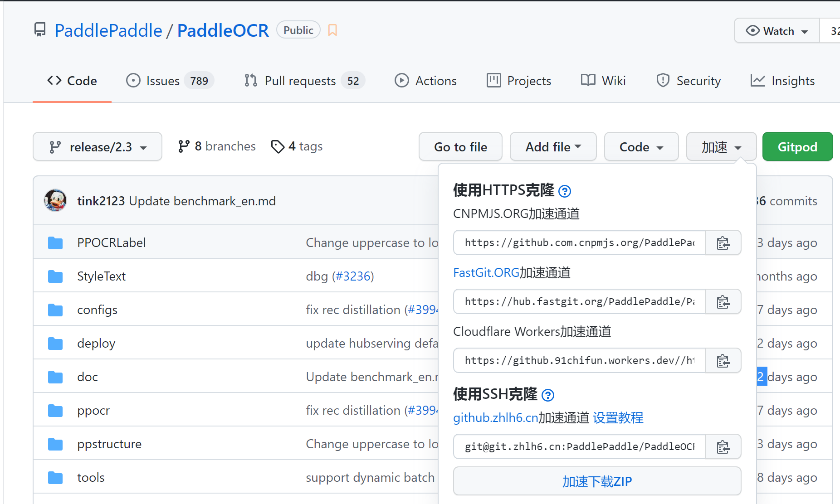Click the hub.fastgit.org URL input field
The width and height of the screenshot is (840, 504).
pos(580,302)
